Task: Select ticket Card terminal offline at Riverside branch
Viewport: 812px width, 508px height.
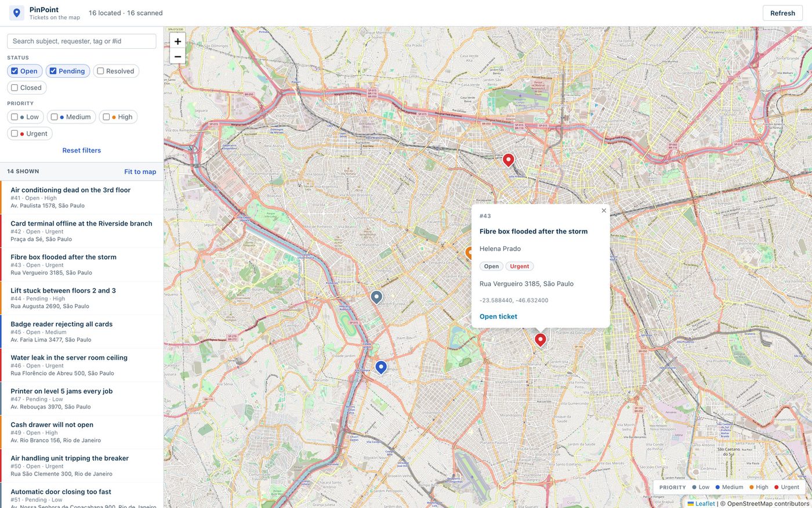Action: (82, 231)
